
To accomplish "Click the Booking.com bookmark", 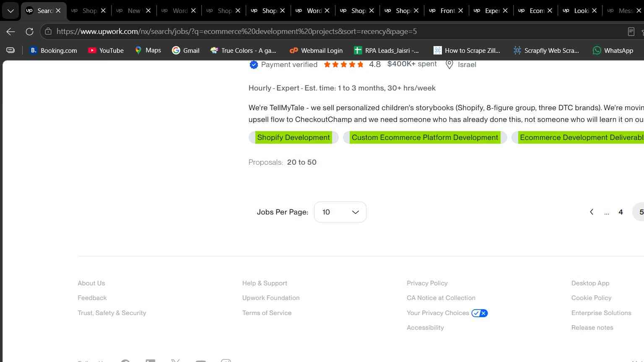I will click(53, 50).
